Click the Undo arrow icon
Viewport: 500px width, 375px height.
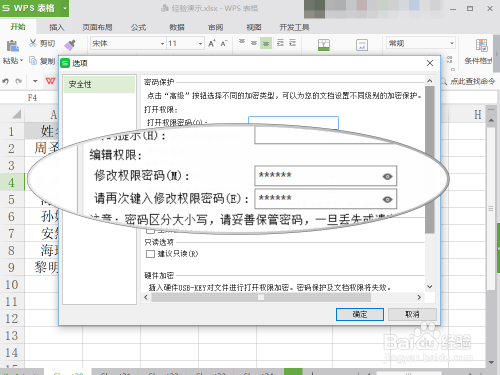click(x=6, y=81)
